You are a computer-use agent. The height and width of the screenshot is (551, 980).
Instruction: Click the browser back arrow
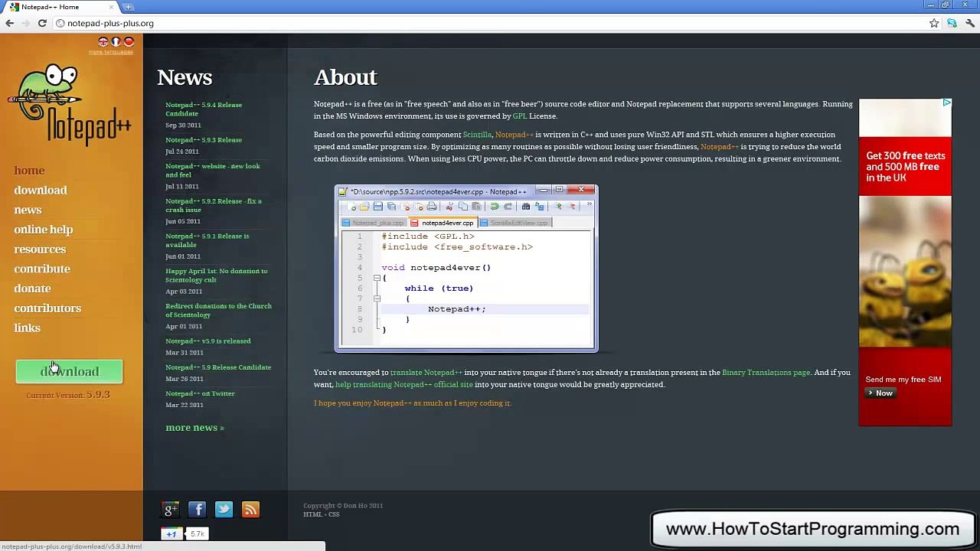(9, 23)
